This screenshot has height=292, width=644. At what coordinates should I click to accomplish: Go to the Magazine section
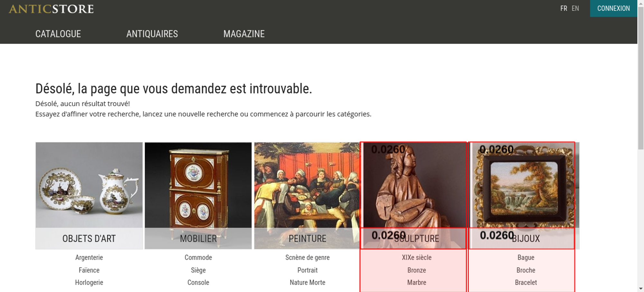click(244, 34)
